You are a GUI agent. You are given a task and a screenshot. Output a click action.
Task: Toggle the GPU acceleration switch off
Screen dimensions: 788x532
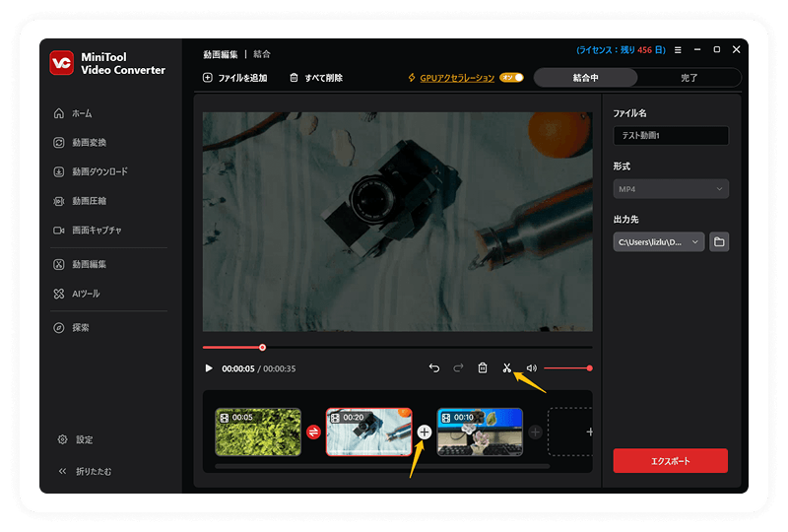point(511,78)
